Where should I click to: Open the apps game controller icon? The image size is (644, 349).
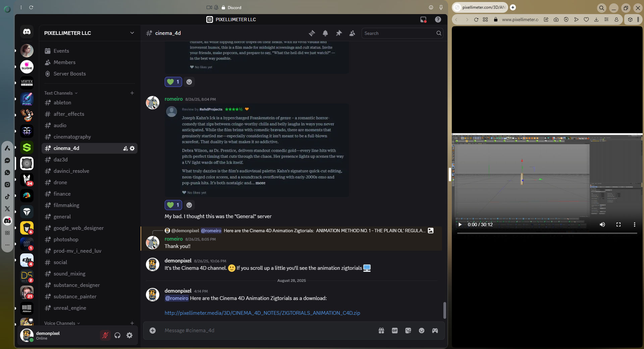(x=435, y=331)
